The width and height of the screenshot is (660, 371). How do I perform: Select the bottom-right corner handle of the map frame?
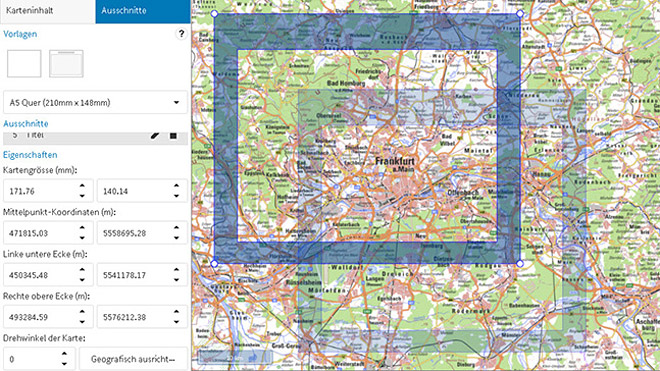pyautogui.click(x=520, y=264)
